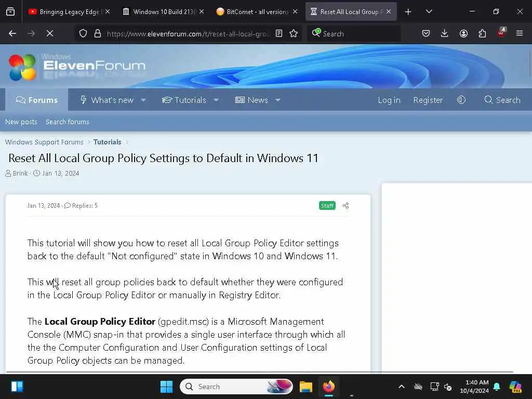Click the Register link

(x=428, y=100)
